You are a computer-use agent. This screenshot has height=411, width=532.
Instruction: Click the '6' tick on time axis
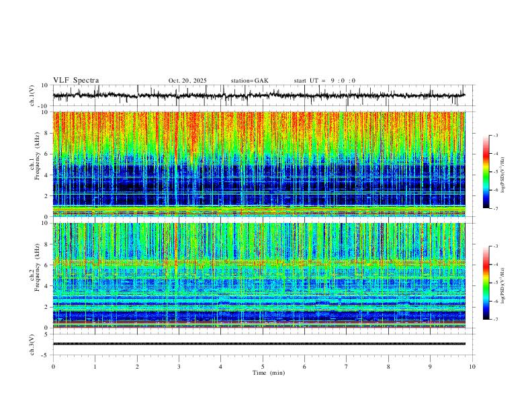(304, 367)
